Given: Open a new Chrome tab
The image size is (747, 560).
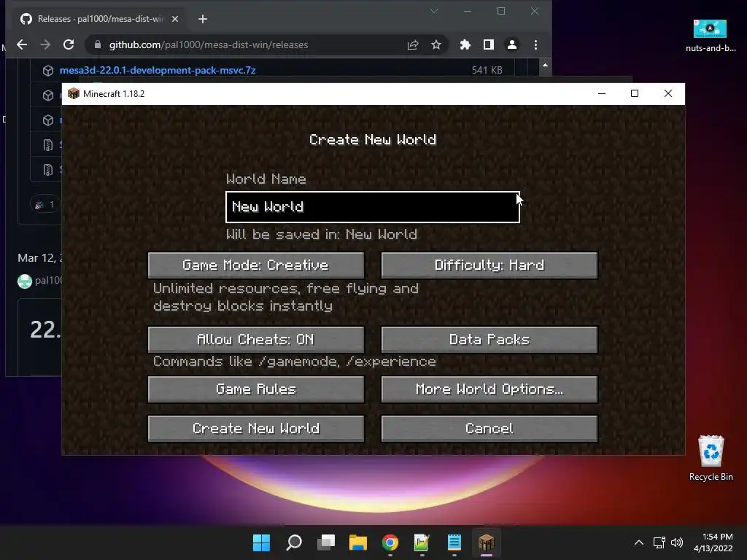Looking at the screenshot, I should pyautogui.click(x=203, y=19).
